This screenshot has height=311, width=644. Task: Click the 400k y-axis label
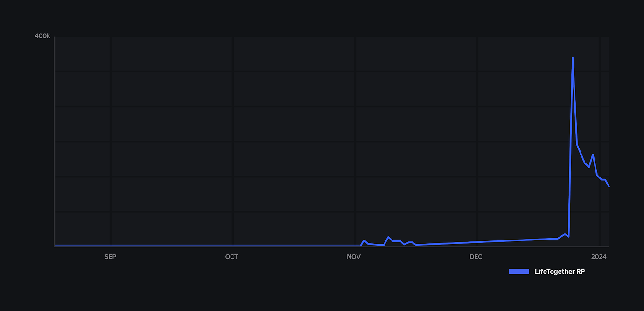tap(42, 35)
